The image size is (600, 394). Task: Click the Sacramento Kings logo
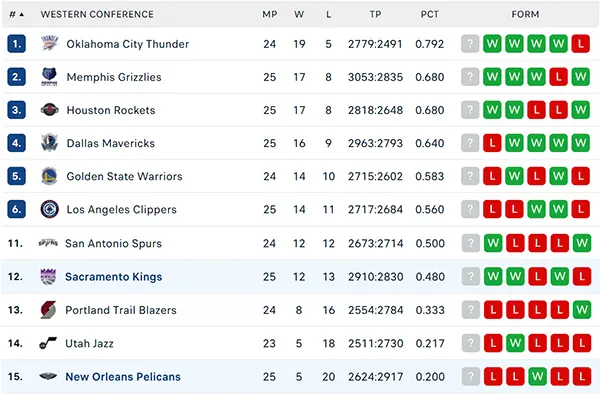[x=48, y=277]
